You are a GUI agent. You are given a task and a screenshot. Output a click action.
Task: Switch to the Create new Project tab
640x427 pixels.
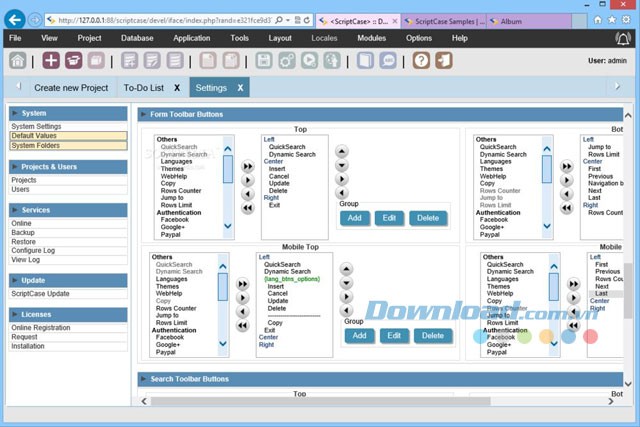click(x=71, y=88)
